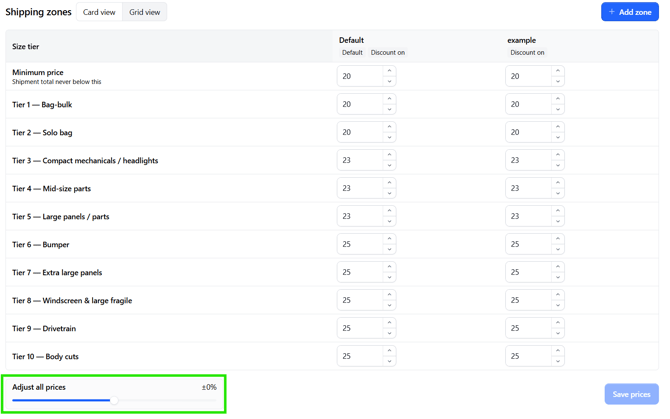Decrease Tier 4 Mid-size parts example price
This screenshot has height=419, width=670.
pyautogui.click(x=558, y=193)
